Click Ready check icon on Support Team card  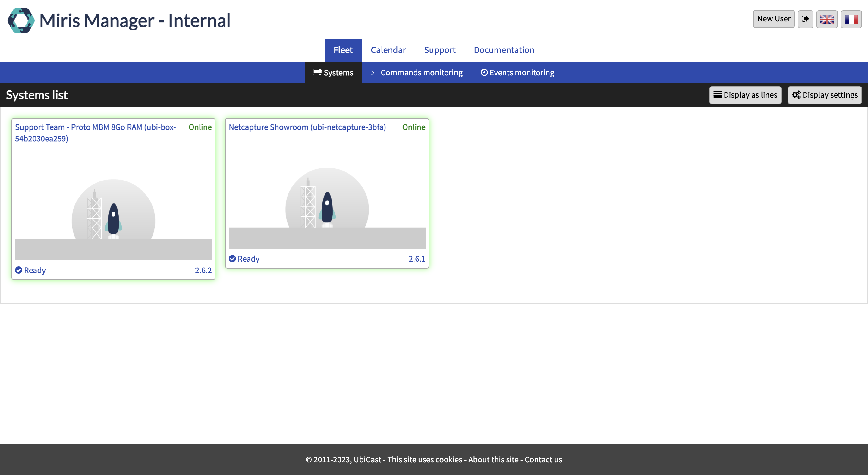click(19, 270)
